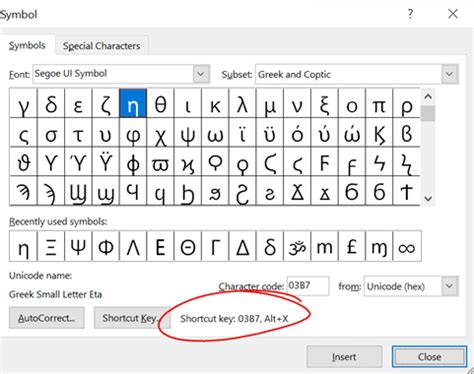Viewport: 474px width, 374px height.
Task: Open the 'from' Unicode (hex) dropdown
Action: pos(449,286)
